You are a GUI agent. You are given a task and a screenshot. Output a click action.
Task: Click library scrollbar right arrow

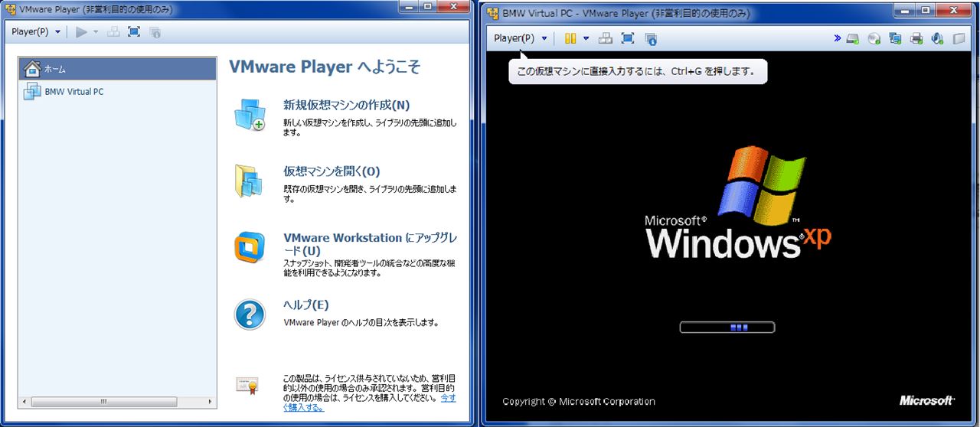pyautogui.click(x=211, y=402)
